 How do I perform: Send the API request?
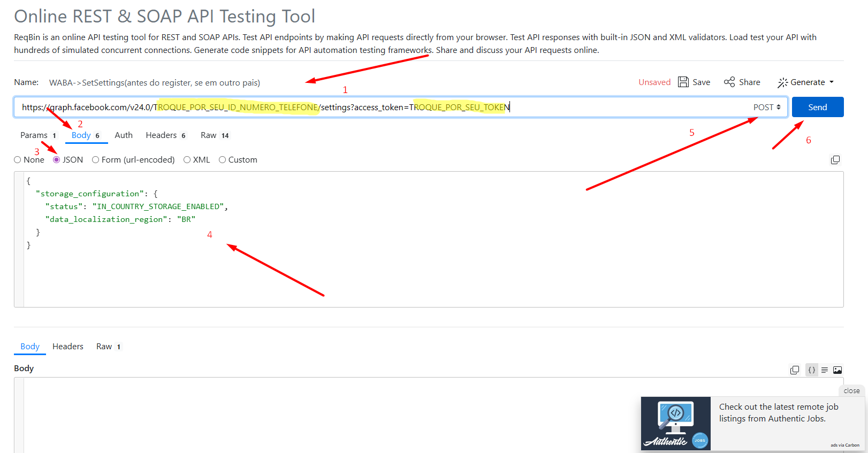tap(818, 107)
